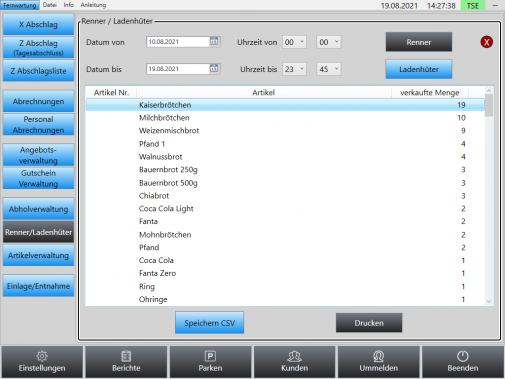The height and width of the screenshot is (379, 505).
Task: Open calendar picker for Datum bis
Action: click(x=214, y=69)
